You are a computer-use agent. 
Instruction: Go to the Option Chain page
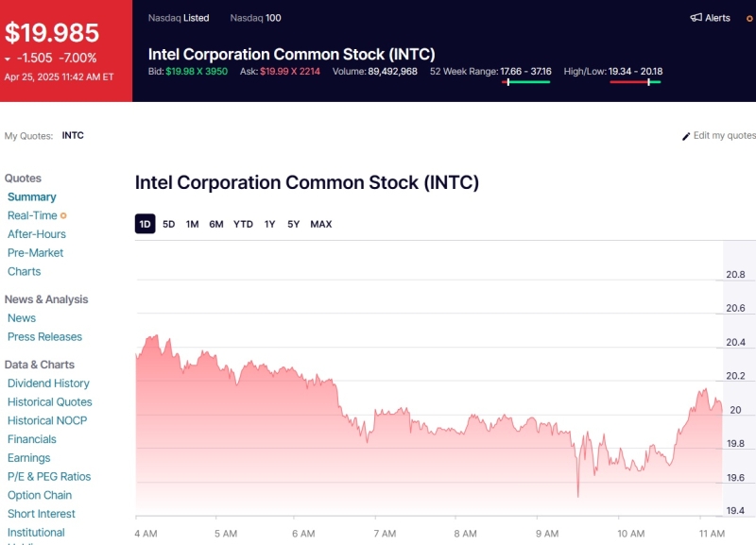click(39, 495)
